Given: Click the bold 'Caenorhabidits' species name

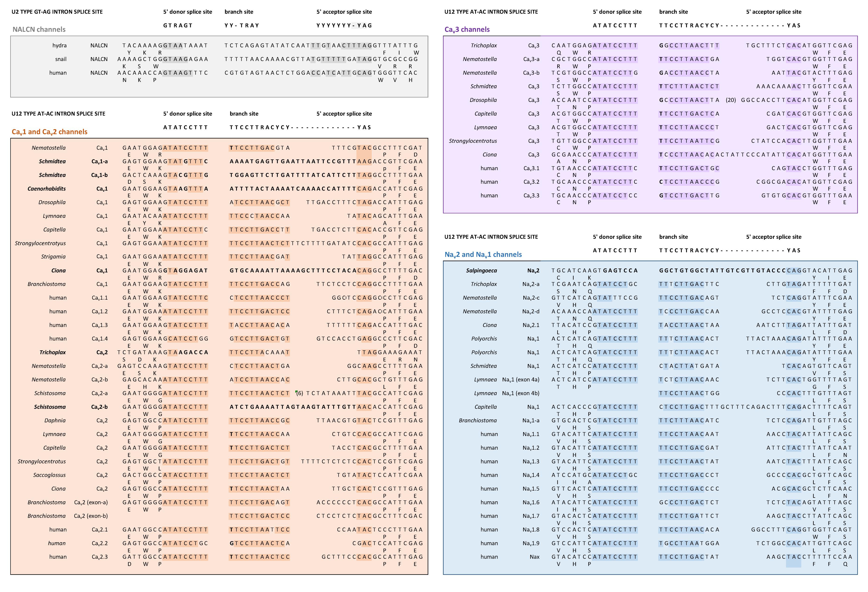Looking at the screenshot, I should click(x=47, y=189).
